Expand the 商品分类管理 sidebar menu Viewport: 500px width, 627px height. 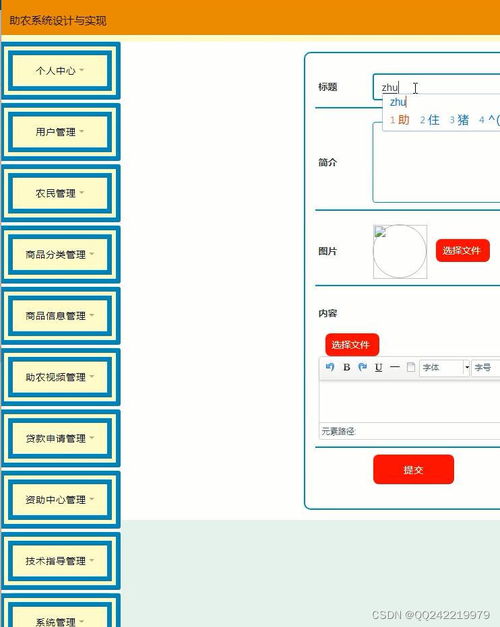(60, 254)
